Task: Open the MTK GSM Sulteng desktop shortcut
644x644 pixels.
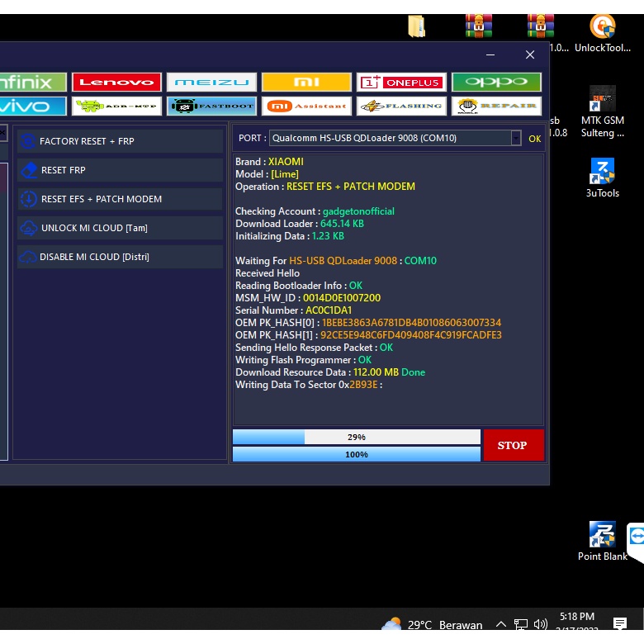Action: click(x=602, y=111)
